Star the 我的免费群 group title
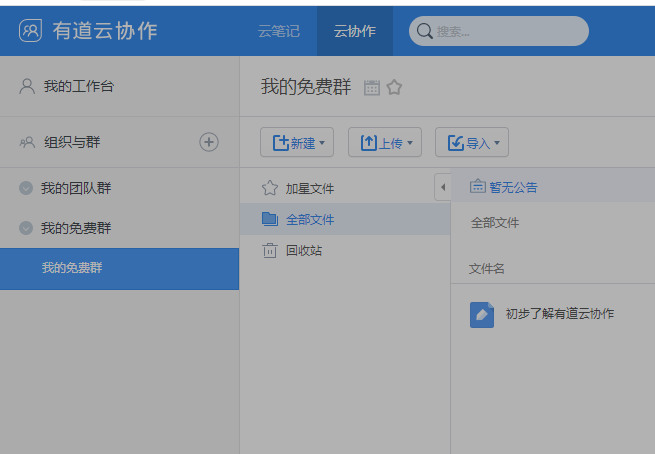Viewport: 655px width, 454px height. coord(394,87)
